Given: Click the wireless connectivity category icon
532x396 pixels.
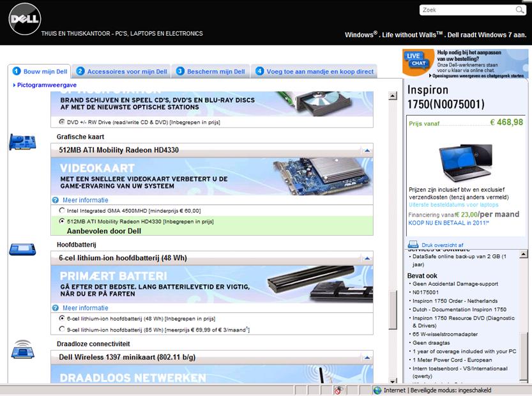Looking at the screenshot, I should pos(22,350).
